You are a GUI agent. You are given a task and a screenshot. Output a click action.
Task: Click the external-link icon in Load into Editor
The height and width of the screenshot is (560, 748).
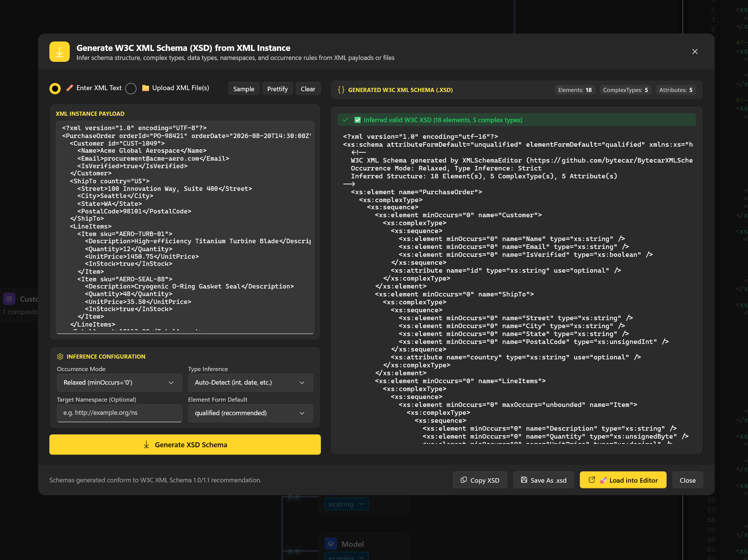point(592,480)
